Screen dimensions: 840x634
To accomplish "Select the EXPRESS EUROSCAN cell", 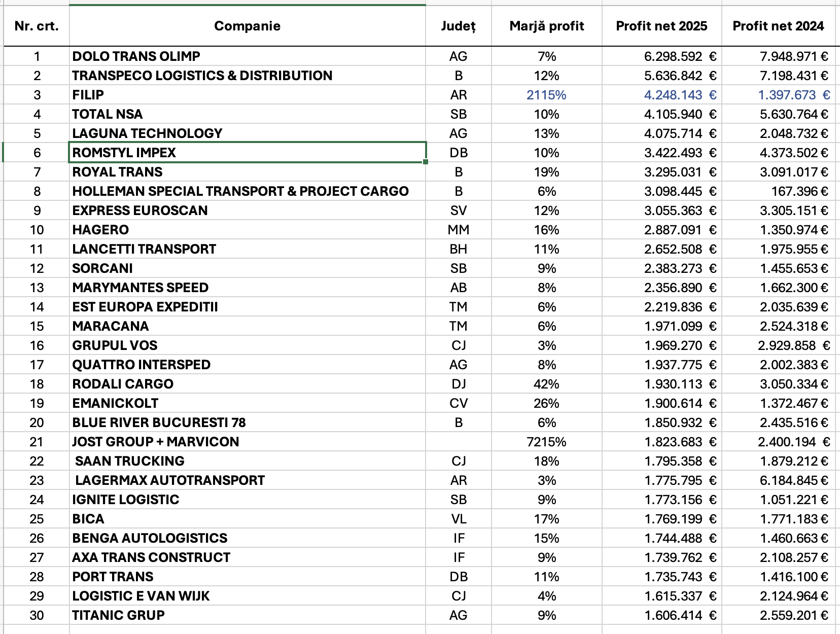I will click(x=248, y=210).
